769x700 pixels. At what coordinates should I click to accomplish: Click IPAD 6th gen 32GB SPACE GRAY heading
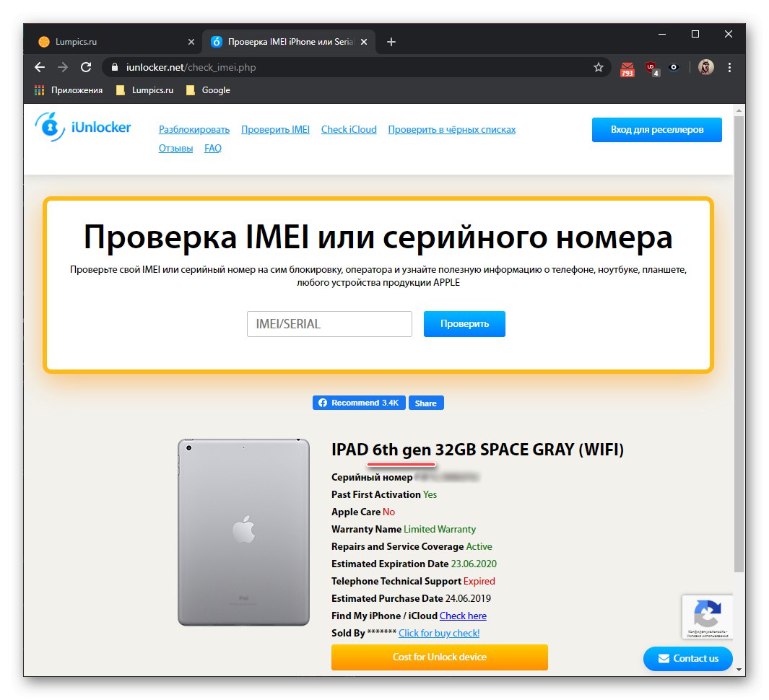tap(478, 450)
